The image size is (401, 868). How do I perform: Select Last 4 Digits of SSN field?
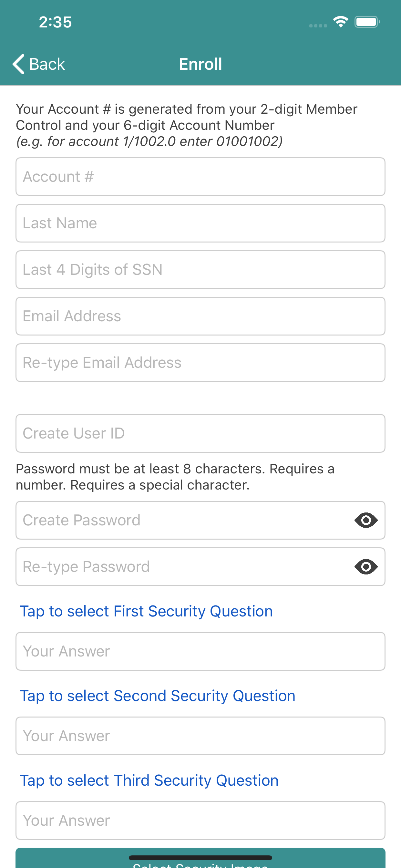coord(200,270)
